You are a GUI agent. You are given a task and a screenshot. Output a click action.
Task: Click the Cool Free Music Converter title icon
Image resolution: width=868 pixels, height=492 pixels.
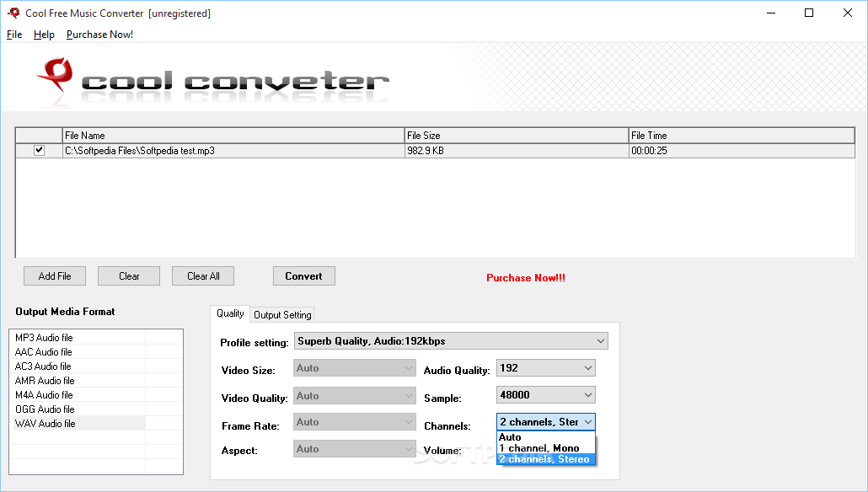point(13,13)
